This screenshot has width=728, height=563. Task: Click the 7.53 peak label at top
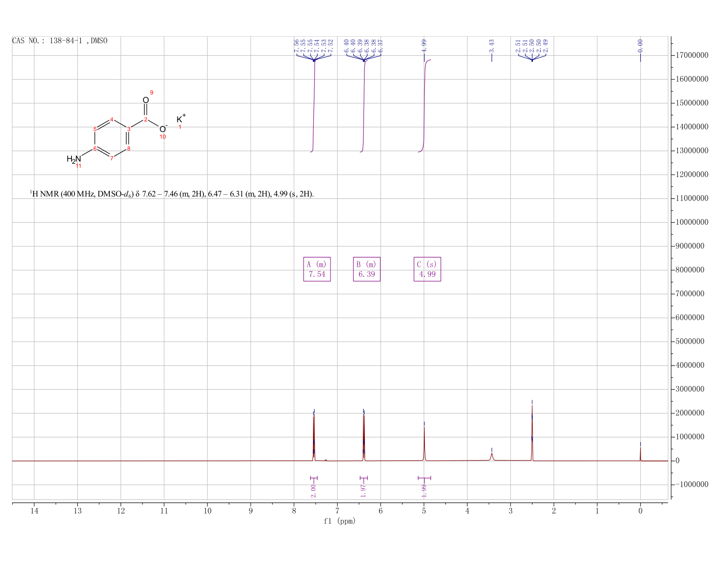point(324,45)
